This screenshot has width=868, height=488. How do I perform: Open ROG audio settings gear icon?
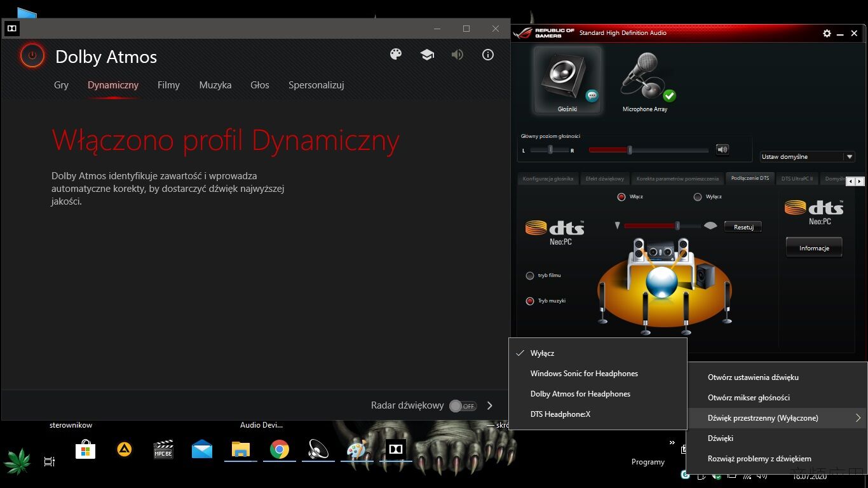click(x=827, y=33)
